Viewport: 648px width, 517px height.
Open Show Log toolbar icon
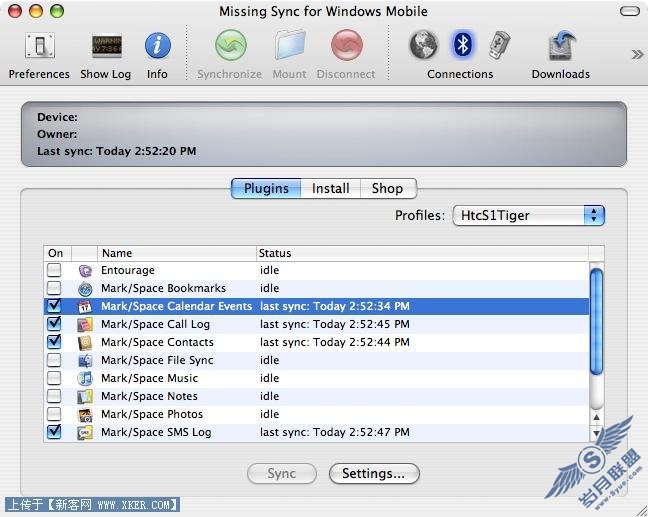pyautogui.click(x=107, y=46)
